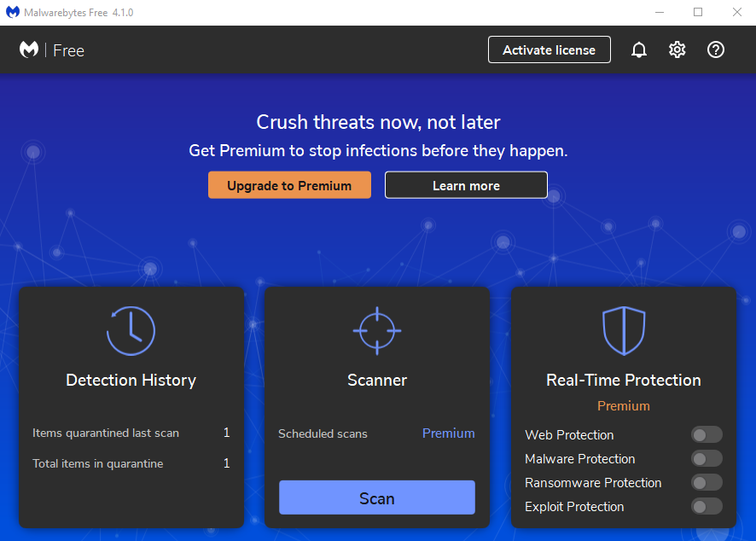This screenshot has width=756, height=541.
Task: Open the Malwarebytes settings gear
Action: tap(677, 49)
